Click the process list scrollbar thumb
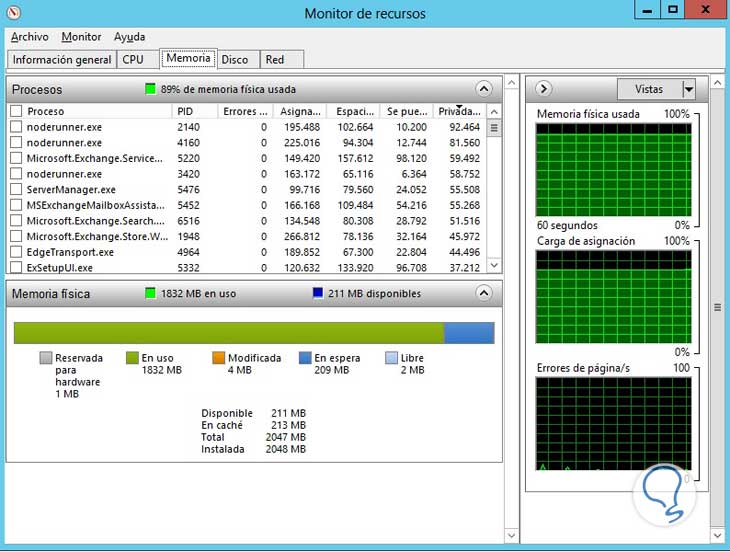This screenshot has height=552, width=730. (x=494, y=128)
